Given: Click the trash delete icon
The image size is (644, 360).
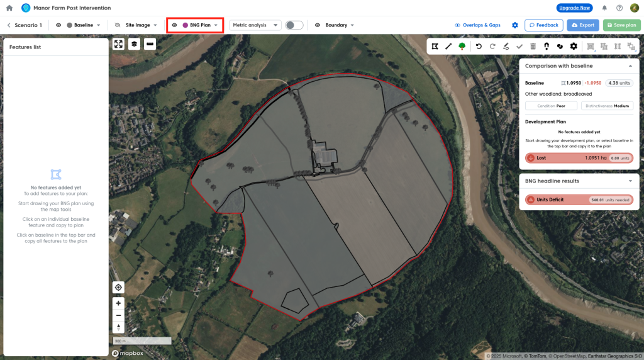Looking at the screenshot, I should pyautogui.click(x=533, y=46).
